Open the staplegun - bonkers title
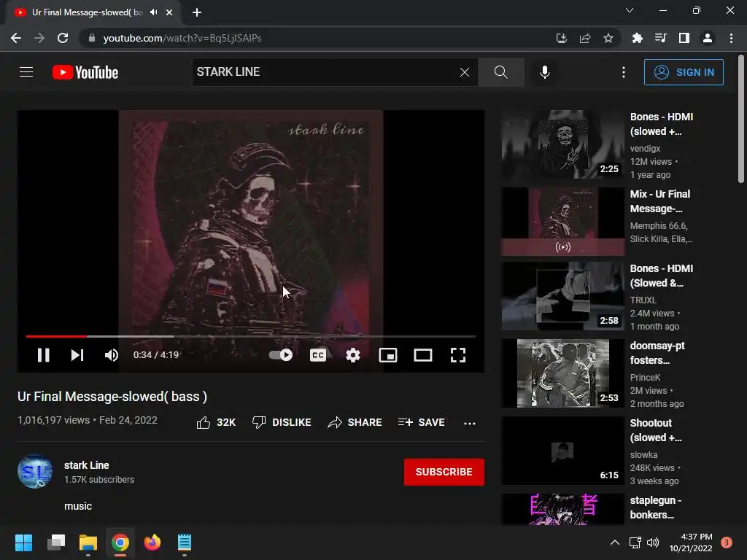This screenshot has width=747, height=560. [x=656, y=507]
